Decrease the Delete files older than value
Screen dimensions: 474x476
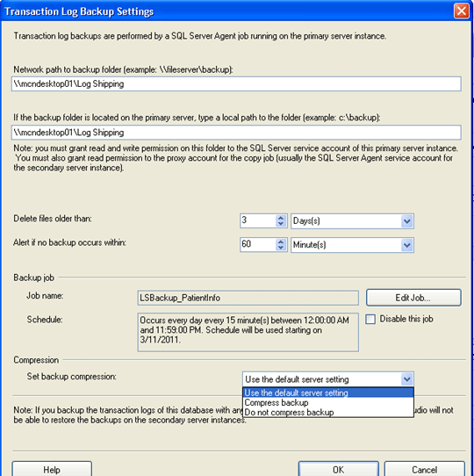281,224
